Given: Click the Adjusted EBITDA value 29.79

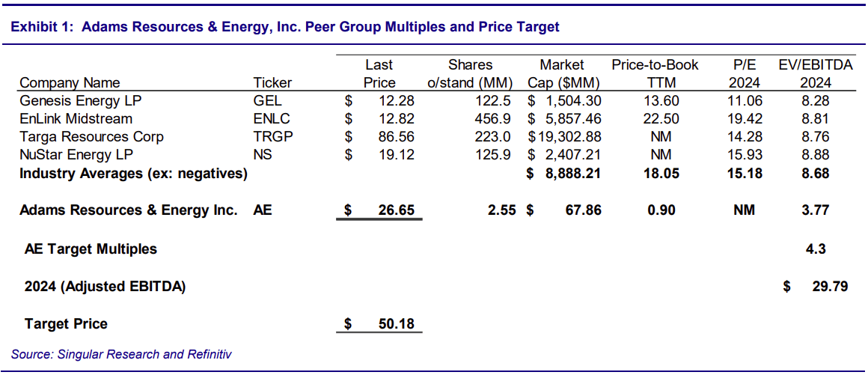Looking at the screenshot, I should [x=828, y=286].
